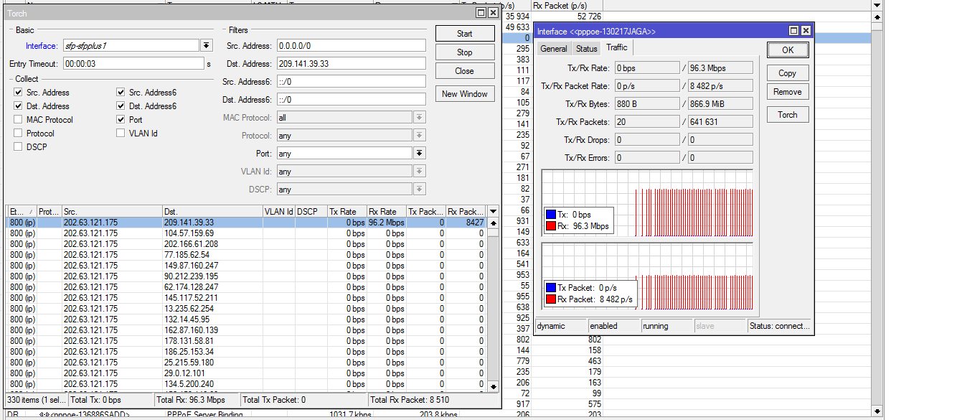The height and width of the screenshot is (420, 980).
Task: Sort Torch table by Rx Rate column
Action: click(x=386, y=211)
